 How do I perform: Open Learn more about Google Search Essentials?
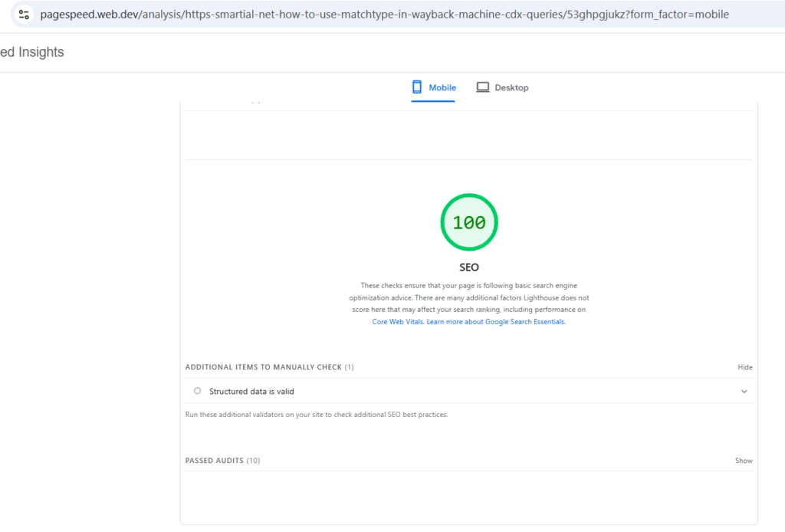point(496,322)
